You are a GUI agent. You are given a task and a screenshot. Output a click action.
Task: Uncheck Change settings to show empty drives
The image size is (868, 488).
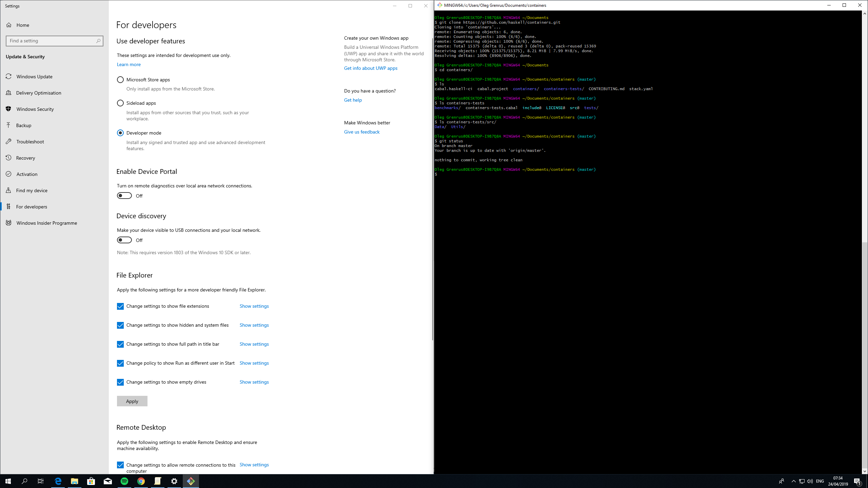tap(120, 382)
